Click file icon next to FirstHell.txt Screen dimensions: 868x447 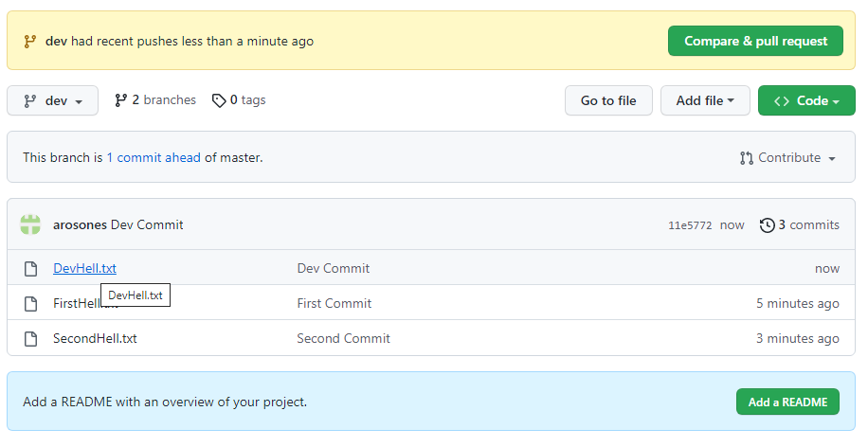(x=31, y=304)
